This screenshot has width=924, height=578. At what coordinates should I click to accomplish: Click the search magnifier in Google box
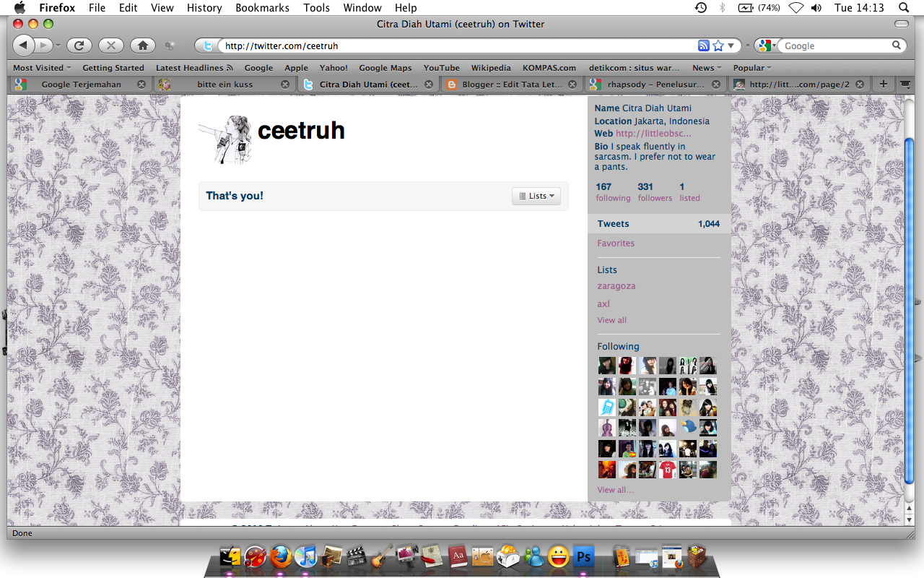click(x=897, y=46)
